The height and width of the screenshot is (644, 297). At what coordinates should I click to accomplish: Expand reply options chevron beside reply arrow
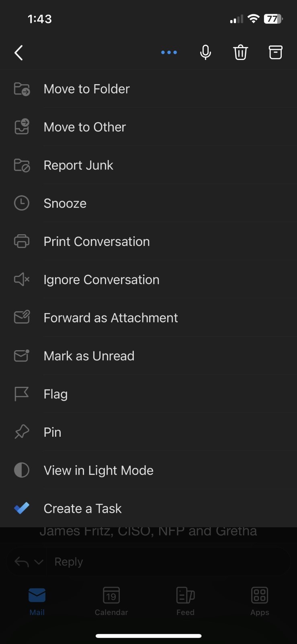point(39,562)
